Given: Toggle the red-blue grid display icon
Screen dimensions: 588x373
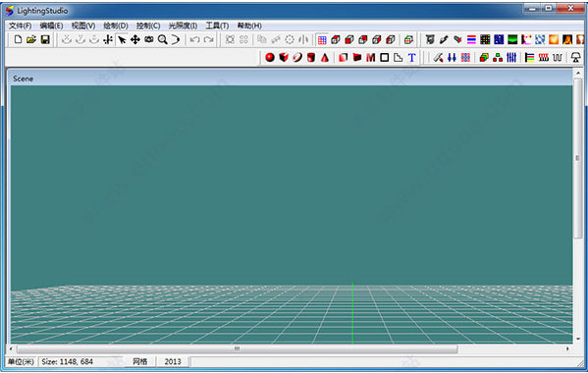Looking at the screenshot, I should (322, 39).
